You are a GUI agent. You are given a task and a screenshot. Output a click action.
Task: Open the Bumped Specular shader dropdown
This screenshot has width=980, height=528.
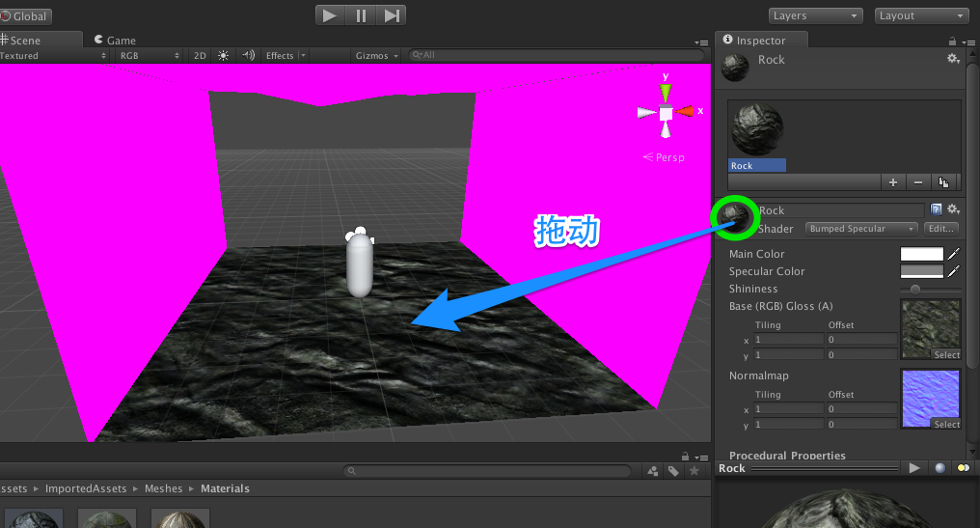coord(861,229)
